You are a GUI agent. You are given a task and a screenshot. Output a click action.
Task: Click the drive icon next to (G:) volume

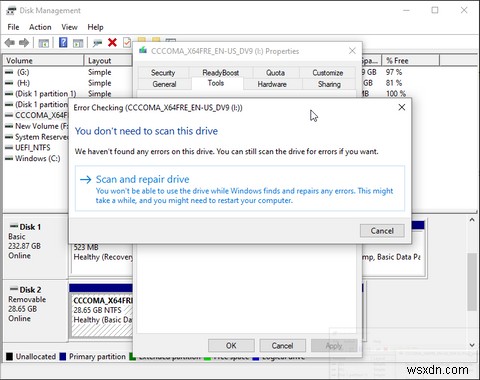tap(9, 72)
